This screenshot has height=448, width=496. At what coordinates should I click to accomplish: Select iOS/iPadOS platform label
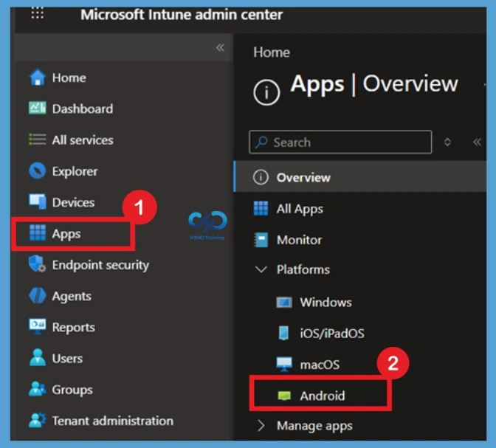[332, 334]
